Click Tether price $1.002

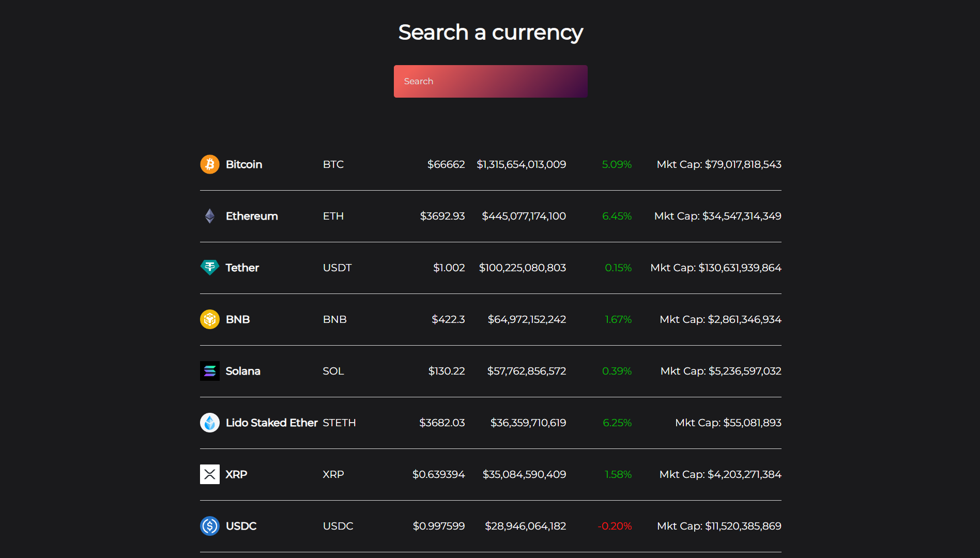[449, 268]
